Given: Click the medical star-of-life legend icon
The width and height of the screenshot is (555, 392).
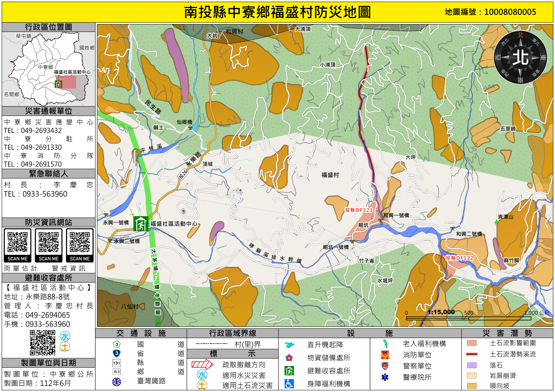Looking at the screenshot, I should point(385,377).
